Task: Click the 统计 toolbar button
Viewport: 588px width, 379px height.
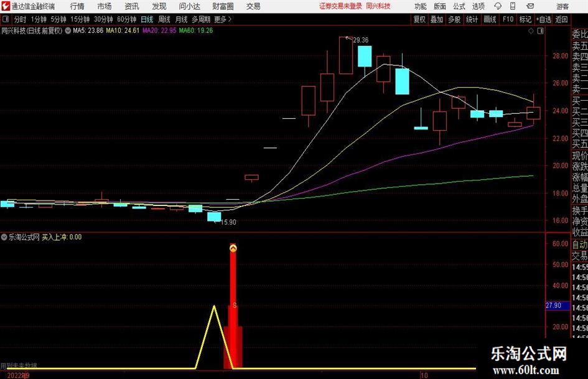Action: (x=472, y=19)
